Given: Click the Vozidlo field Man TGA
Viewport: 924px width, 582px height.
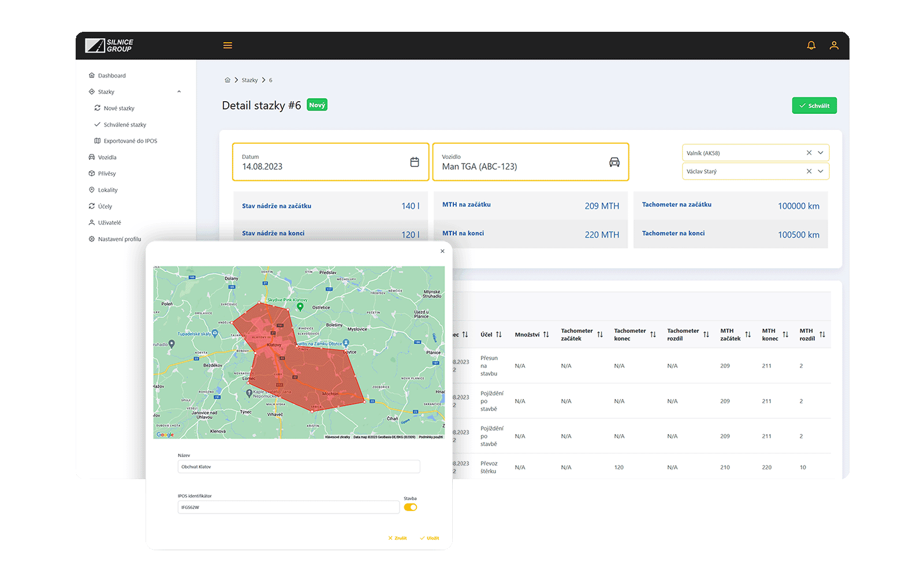Looking at the screenshot, I should point(531,162).
